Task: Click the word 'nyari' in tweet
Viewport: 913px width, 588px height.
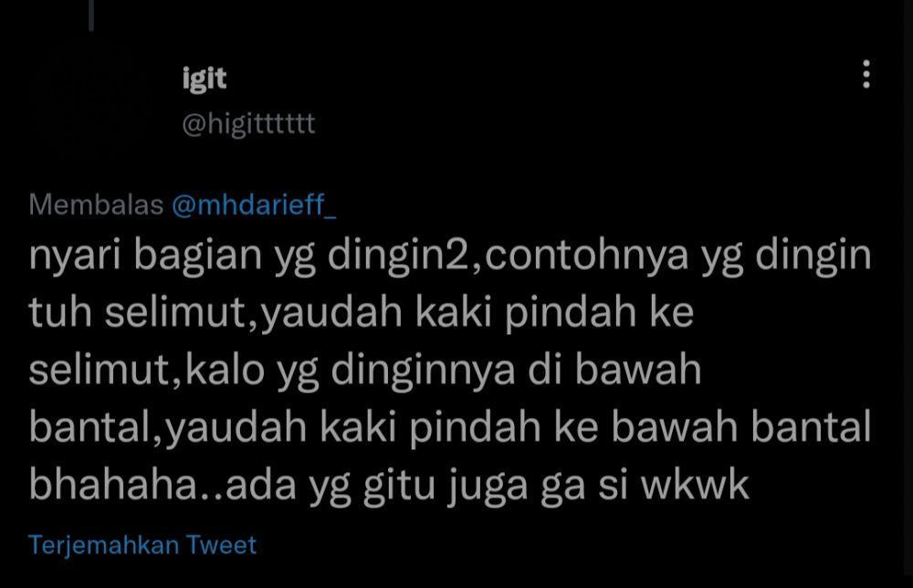Action: pyautogui.click(x=75, y=256)
